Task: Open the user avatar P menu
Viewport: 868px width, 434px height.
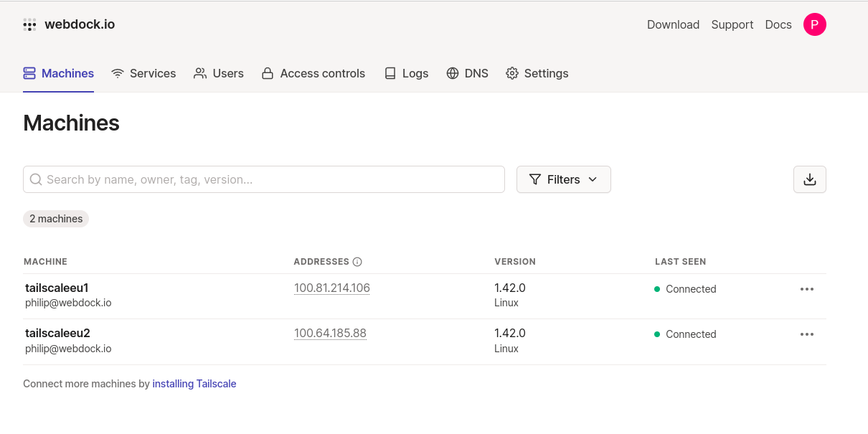Action: point(814,24)
